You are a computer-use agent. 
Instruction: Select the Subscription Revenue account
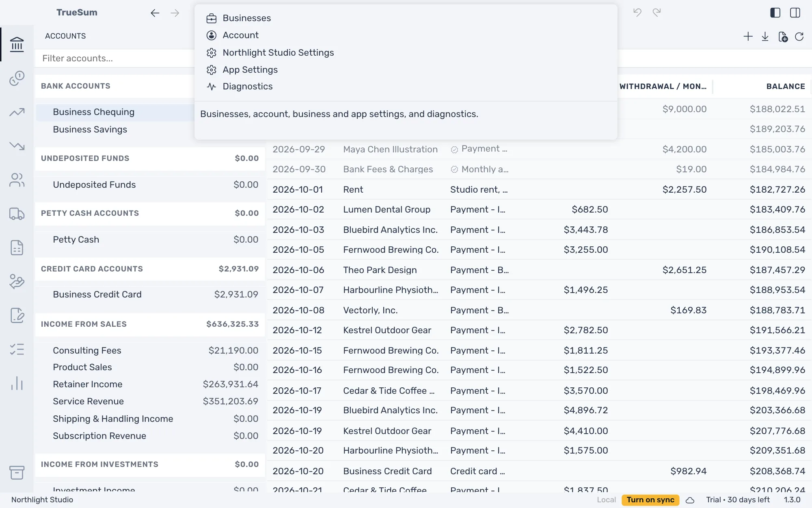pos(150,436)
